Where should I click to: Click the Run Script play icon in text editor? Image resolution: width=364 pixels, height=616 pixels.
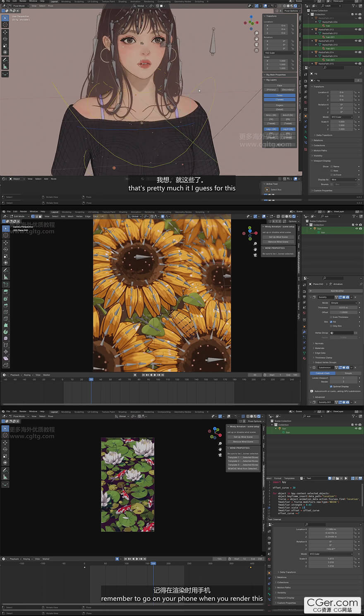point(346,478)
